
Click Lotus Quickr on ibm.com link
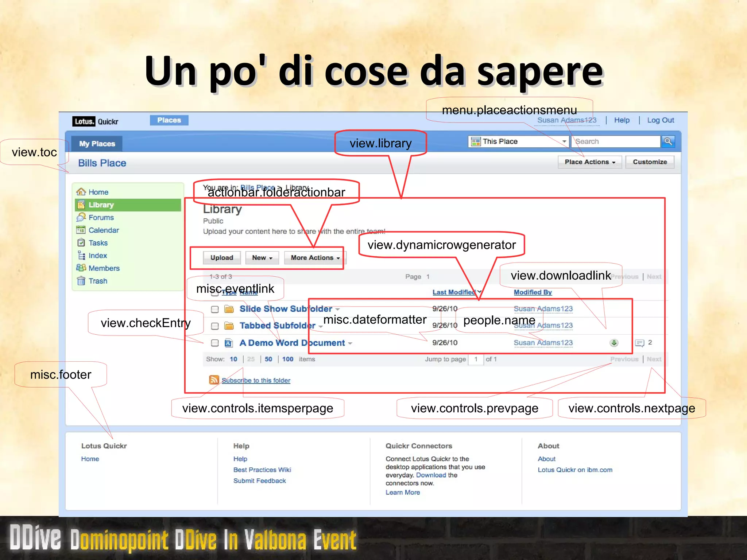[x=575, y=470]
